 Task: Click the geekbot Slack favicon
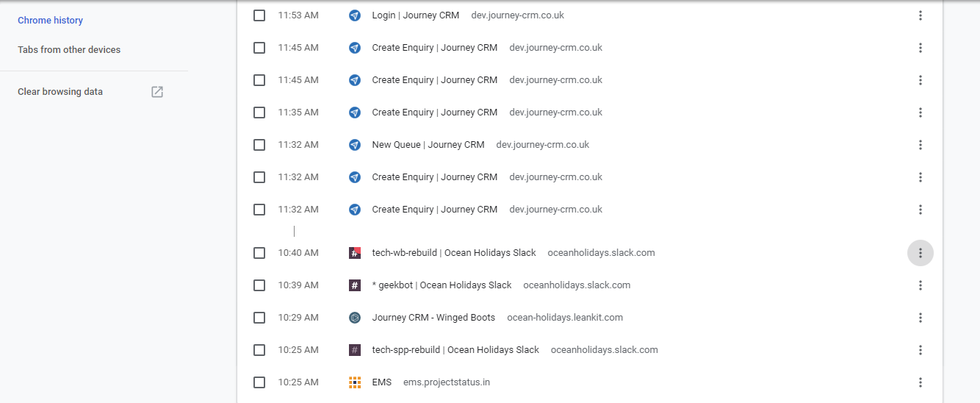pos(355,285)
